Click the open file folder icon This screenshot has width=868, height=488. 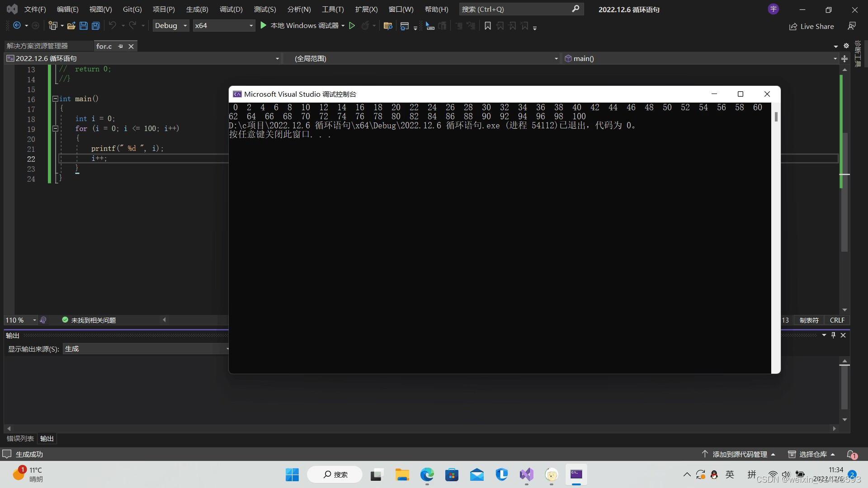pyautogui.click(x=71, y=26)
